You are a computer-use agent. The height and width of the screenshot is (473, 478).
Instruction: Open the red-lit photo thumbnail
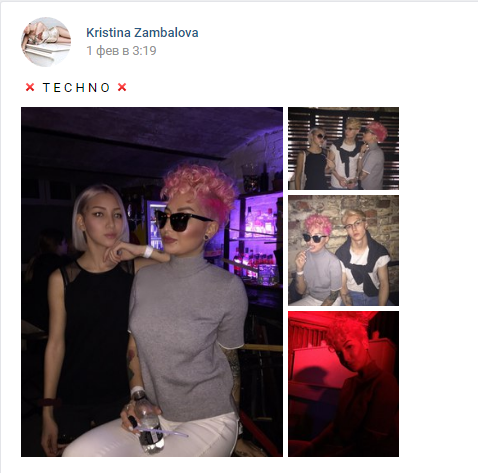(x=343, y=384)
